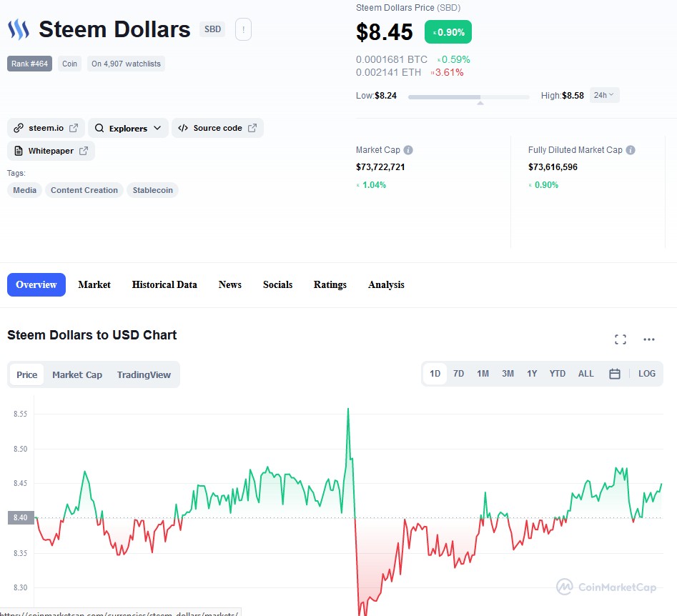The height and width of the screenshot is (616, 677).
Task: Set chart range to 1D
Action: [435, 374]
